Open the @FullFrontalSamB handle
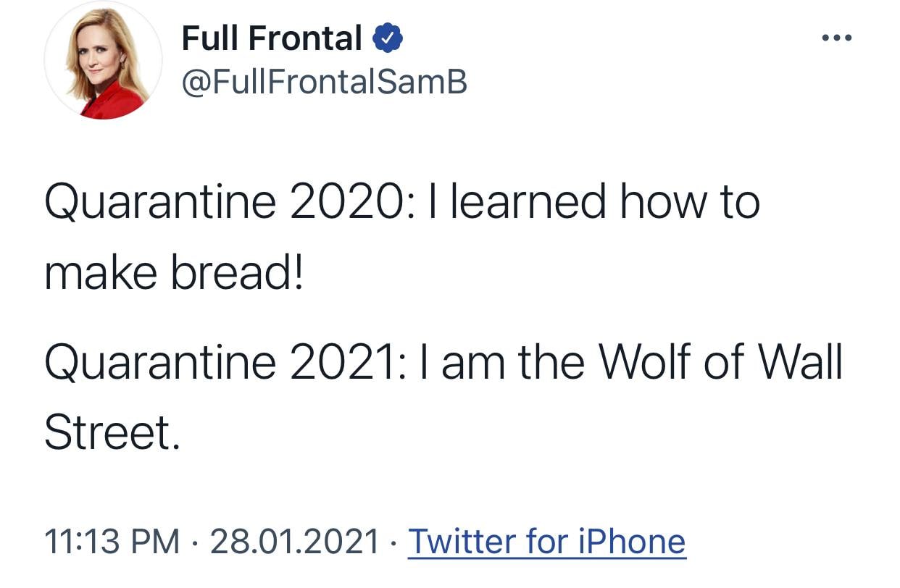The height and width of the screenshot is (588, 900). (324, 83)
